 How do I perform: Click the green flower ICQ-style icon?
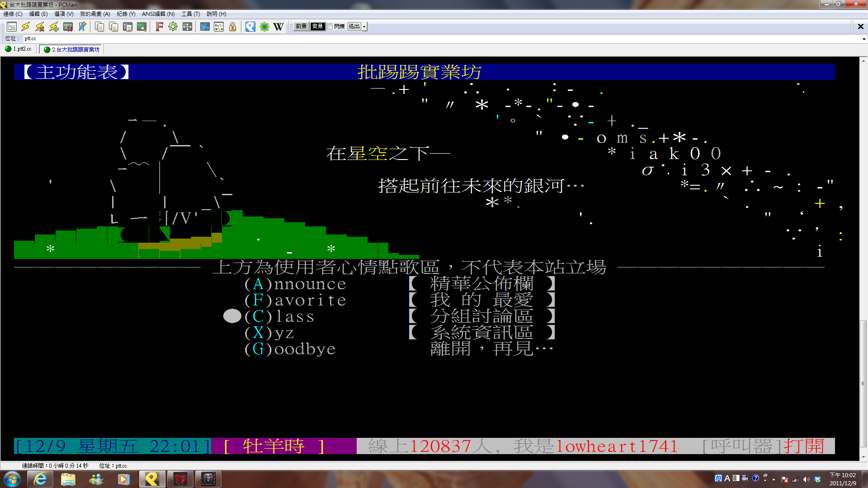tap(264, 27)
